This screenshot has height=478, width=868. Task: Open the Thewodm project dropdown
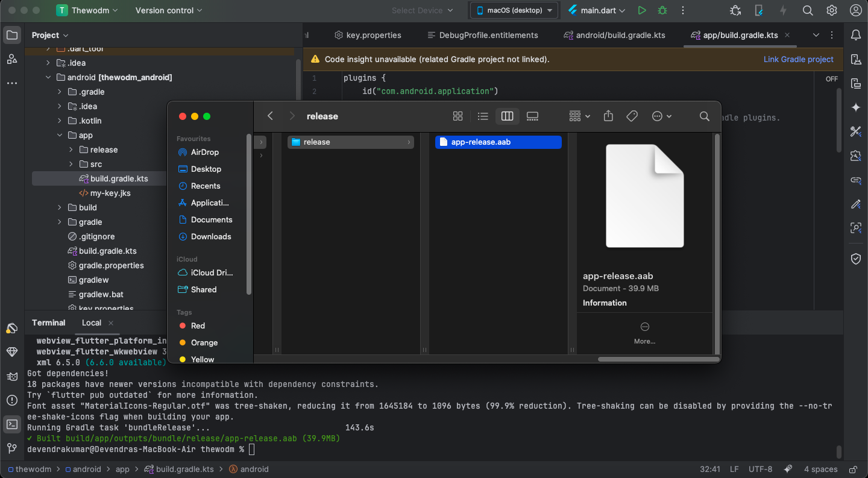(x=88, y=10)
